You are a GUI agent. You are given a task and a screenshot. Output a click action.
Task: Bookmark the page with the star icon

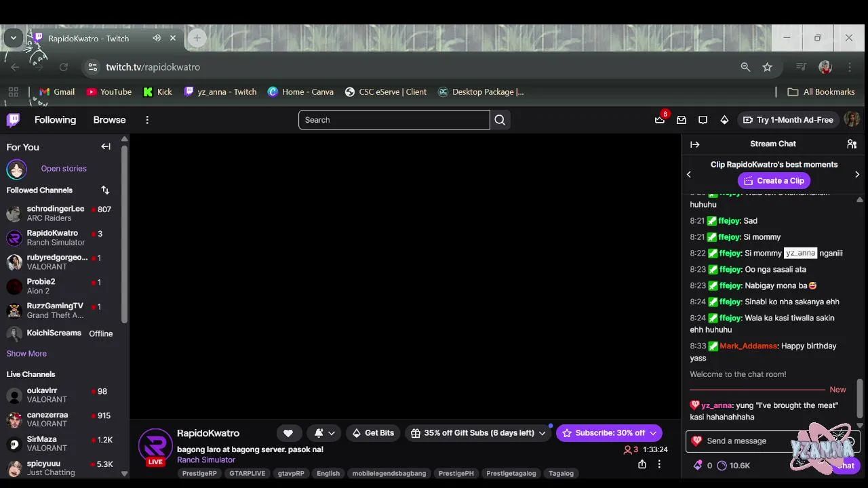tap(767, 67)
